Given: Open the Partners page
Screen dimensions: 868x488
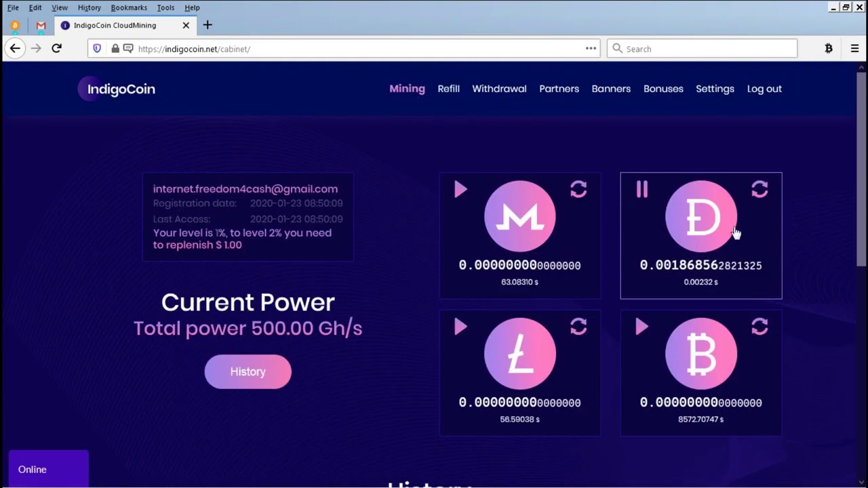Looking at the screenshot, I should pyautogui.click(x=559, y=89).
